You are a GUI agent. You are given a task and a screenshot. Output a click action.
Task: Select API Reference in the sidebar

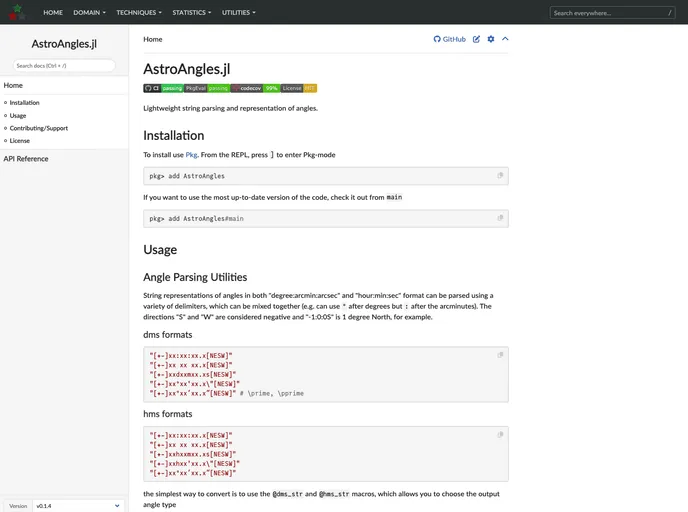click(26, 158)
